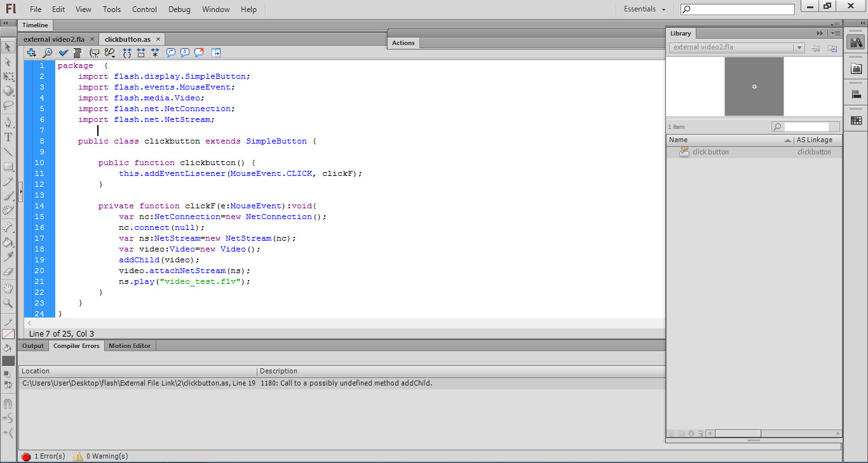
Task: Click the Auto Format icon
Action: [x=78, y=53]
